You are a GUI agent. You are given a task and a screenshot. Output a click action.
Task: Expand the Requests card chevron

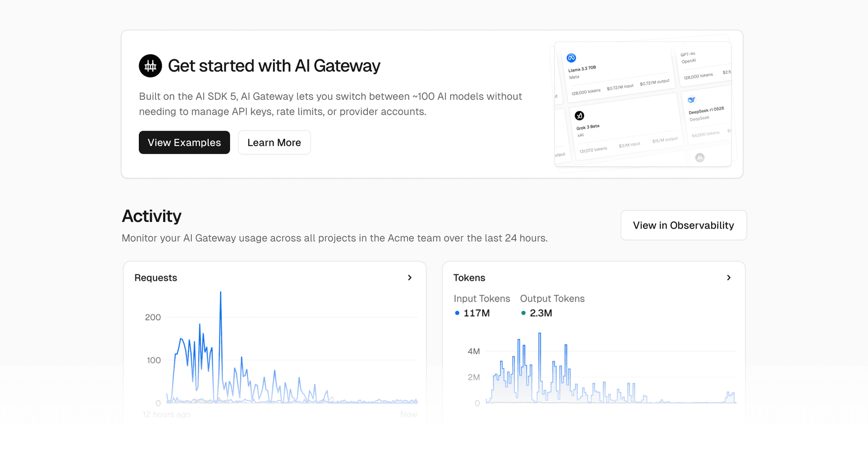(410, 278)
